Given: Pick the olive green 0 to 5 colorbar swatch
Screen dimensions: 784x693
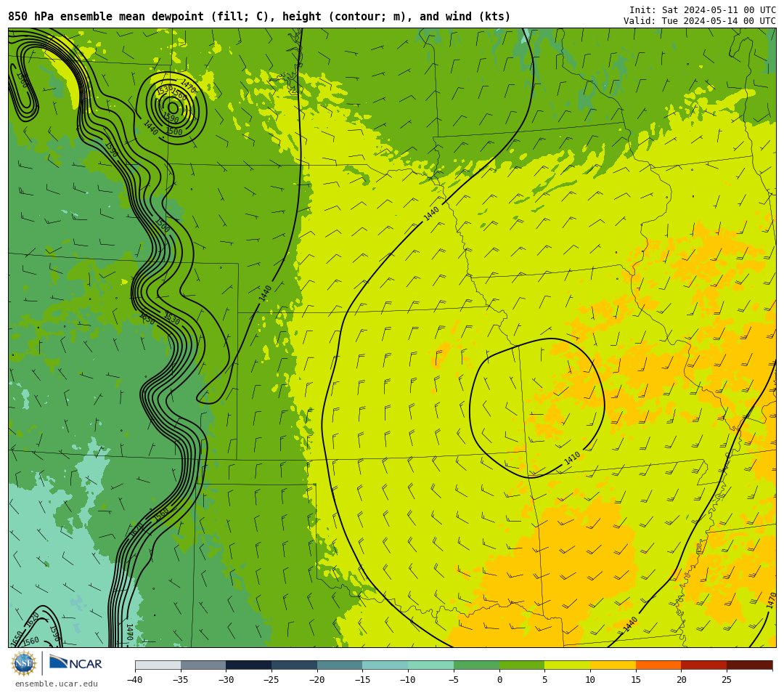Looking at the screenshot, I should [521, 665].
